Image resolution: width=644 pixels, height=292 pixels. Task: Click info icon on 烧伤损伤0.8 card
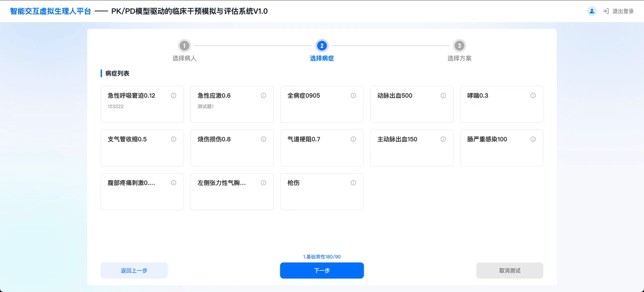(x=263, y=139)
